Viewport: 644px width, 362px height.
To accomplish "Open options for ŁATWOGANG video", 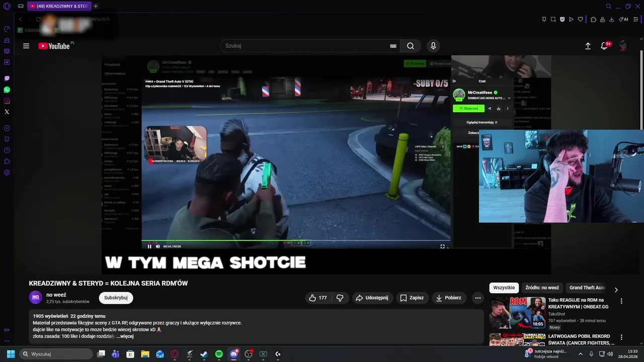I will (x=621, y=337).
